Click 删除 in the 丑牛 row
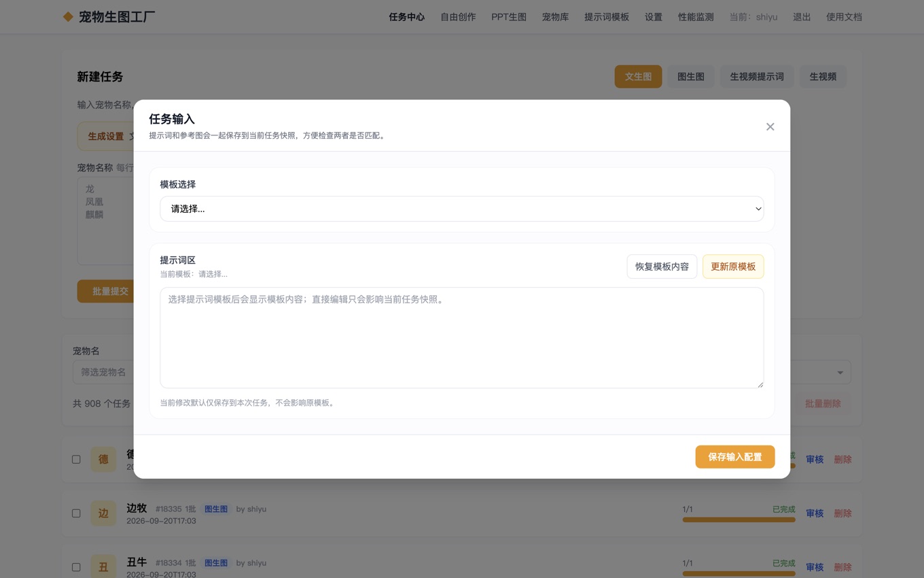924x578 pixels. 842,567
